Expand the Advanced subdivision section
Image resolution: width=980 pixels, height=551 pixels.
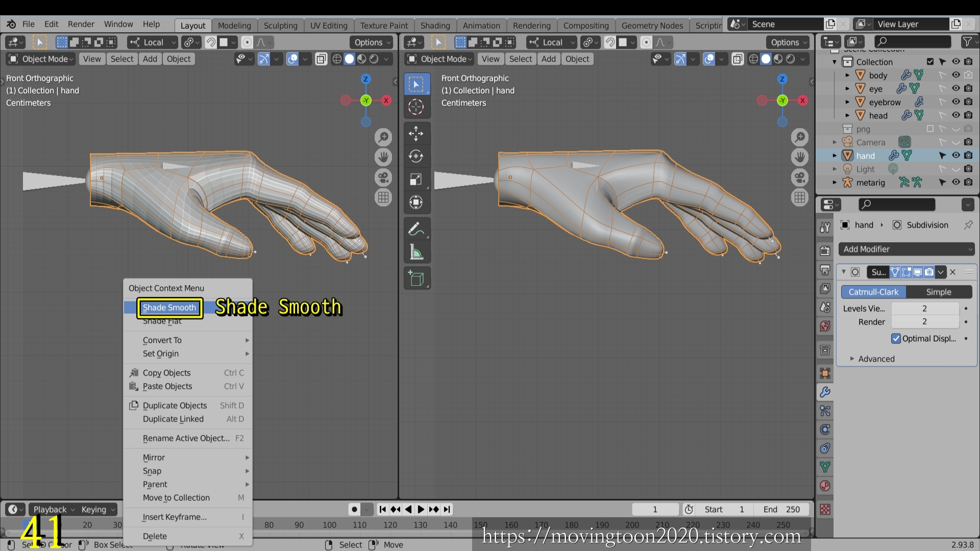(876, 359)
